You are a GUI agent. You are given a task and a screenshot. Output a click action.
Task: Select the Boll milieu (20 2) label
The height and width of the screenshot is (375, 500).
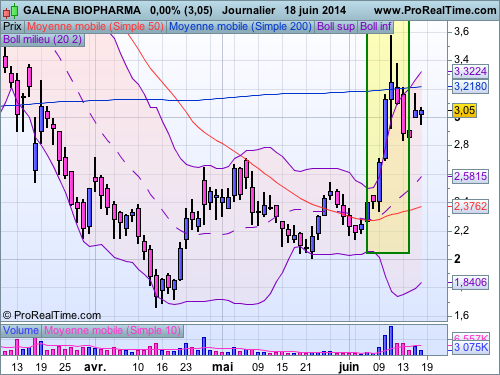coord(43,40)
